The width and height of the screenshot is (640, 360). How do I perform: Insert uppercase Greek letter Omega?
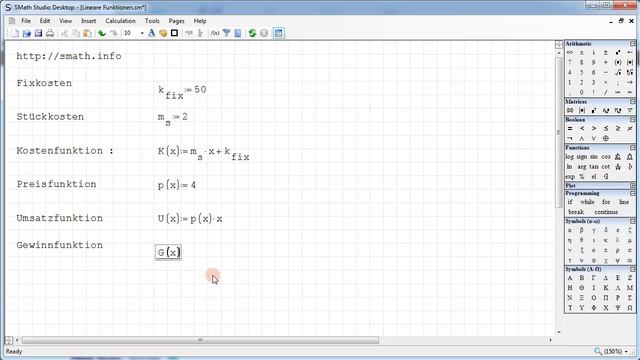tap(630, 308)
